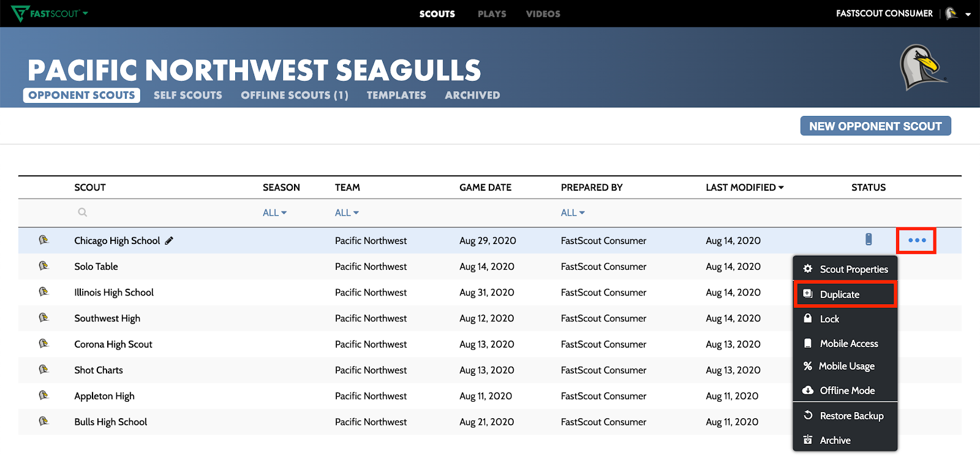Click mobile phone status icon for Chicago High School
This screenshot has height=458, width=980.
pos(869,240)
